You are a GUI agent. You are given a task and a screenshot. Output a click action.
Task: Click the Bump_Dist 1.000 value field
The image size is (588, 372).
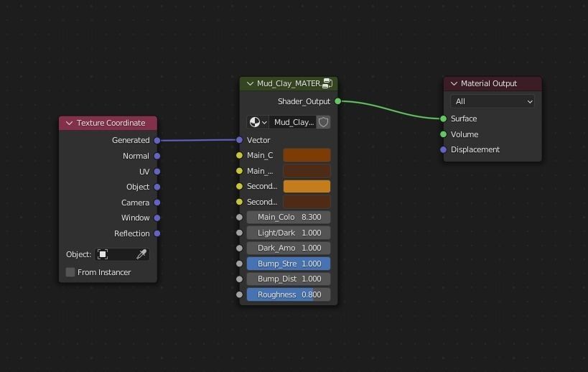289,279
